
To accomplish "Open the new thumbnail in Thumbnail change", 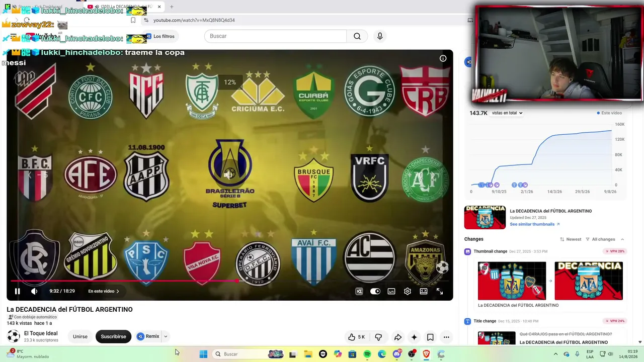I will coord(589,281).
